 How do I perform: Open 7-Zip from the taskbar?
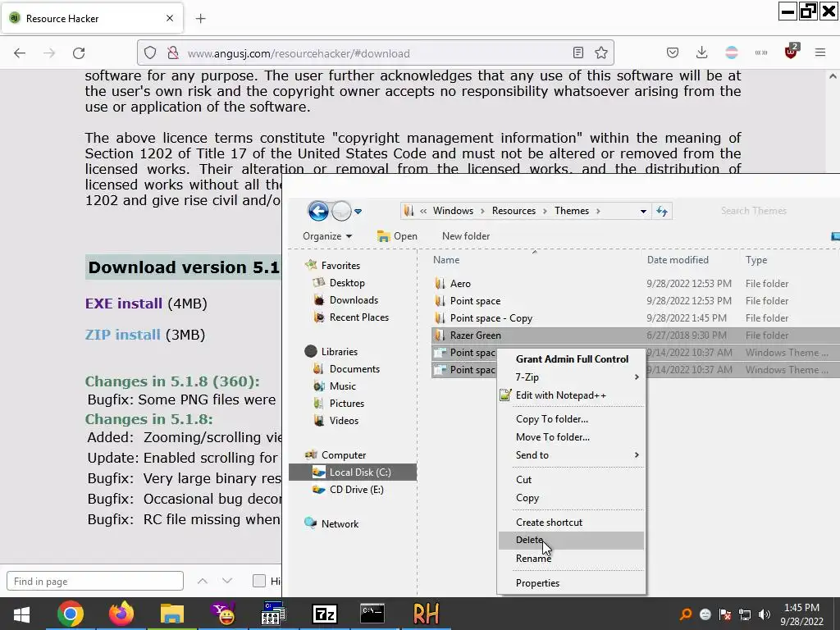coord(325,614)
